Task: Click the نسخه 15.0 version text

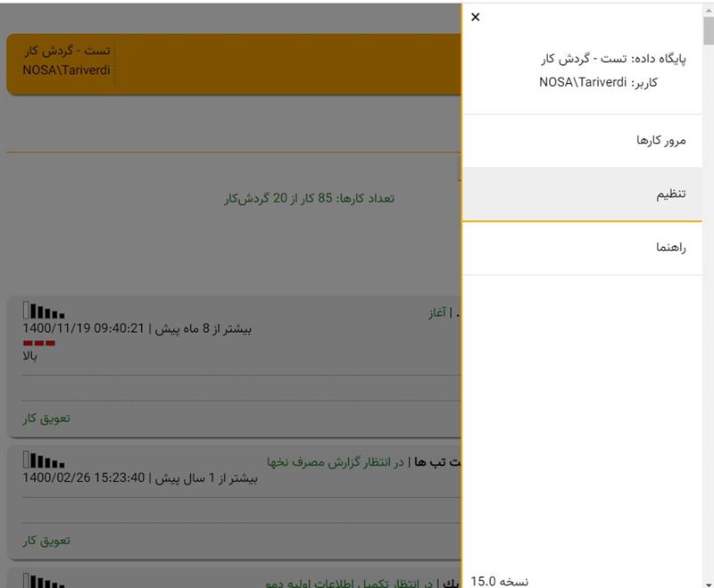Action: click(x=500, y=581)
